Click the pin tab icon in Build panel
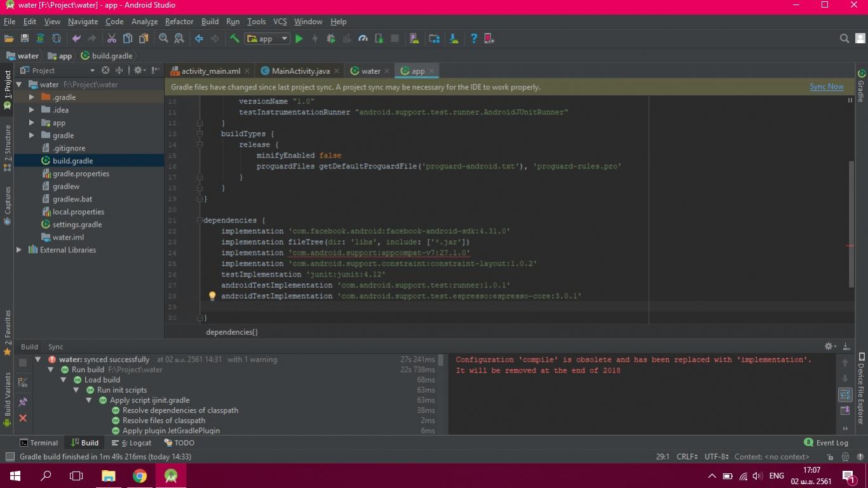Image resolution: width=868 pixels, height=488 pixels. click(23, 402)
